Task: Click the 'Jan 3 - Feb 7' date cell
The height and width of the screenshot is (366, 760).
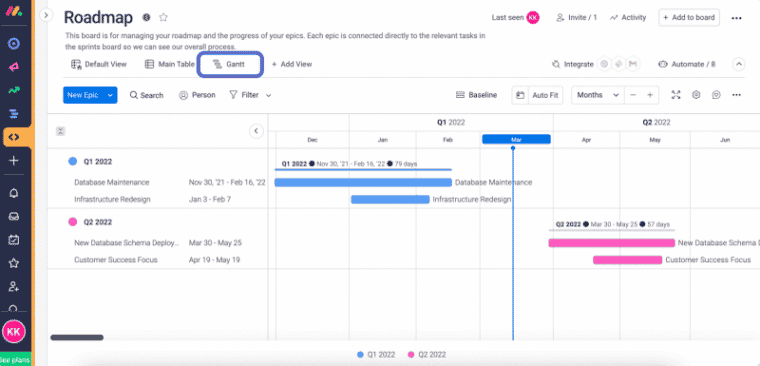Action: [x=210, y=199]
